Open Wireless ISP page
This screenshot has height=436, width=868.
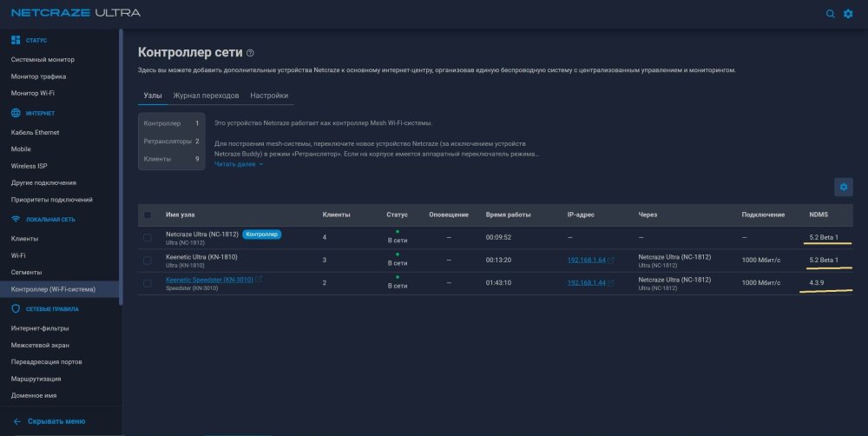click(x=30, y=166)
